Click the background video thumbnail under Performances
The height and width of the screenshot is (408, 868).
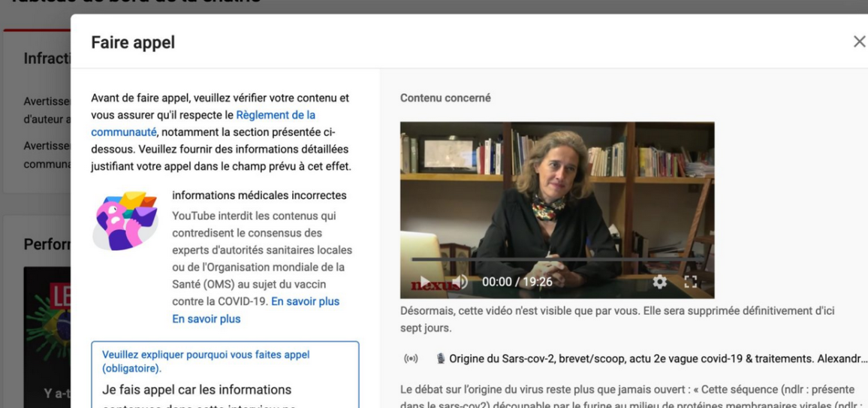47,337
